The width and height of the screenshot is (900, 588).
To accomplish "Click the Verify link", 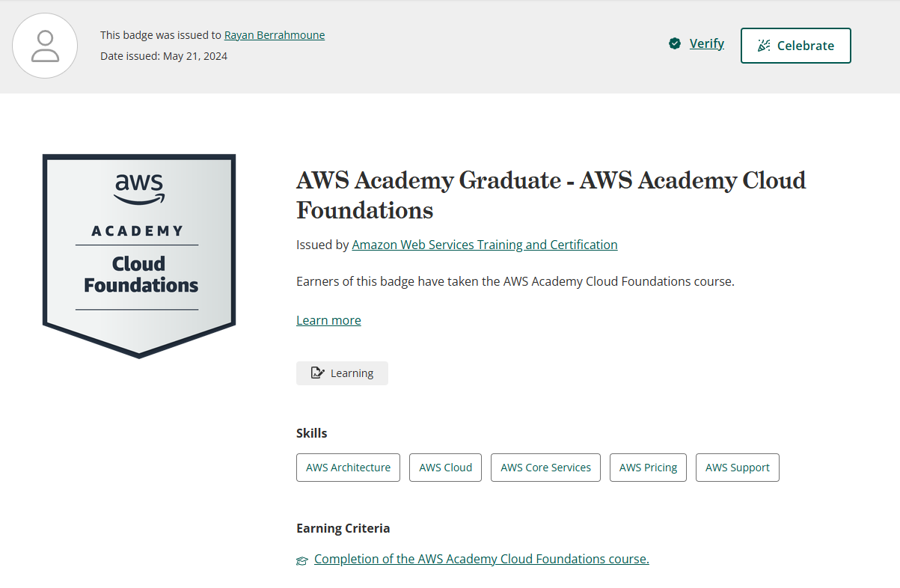I will (x=706, y=43).
